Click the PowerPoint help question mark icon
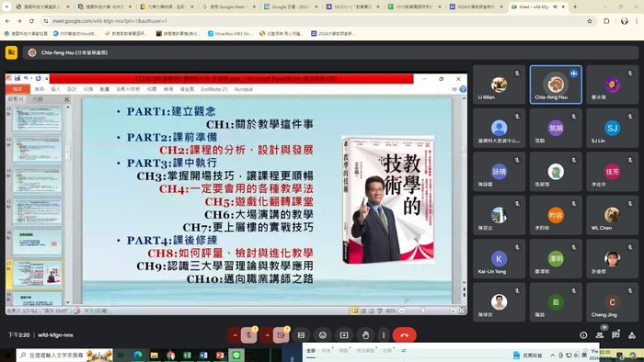The image size is (644, 362). (463, 89)
